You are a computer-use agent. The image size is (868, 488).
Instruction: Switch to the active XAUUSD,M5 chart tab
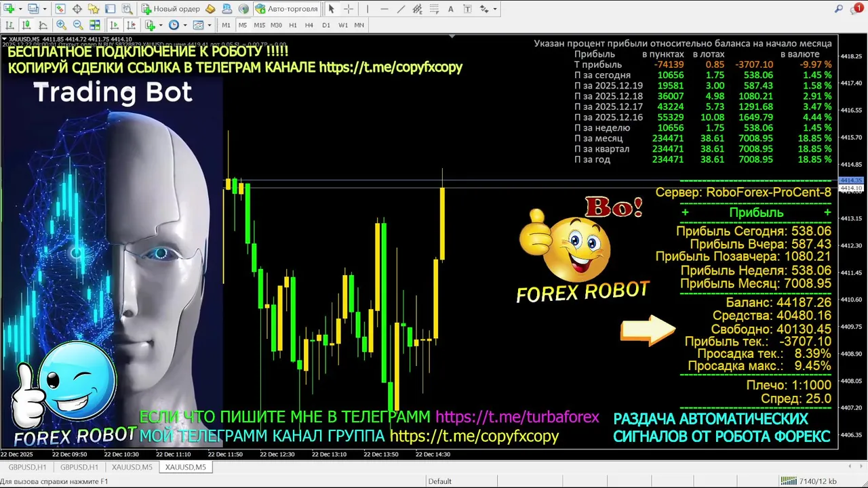[x=185, y=467]
